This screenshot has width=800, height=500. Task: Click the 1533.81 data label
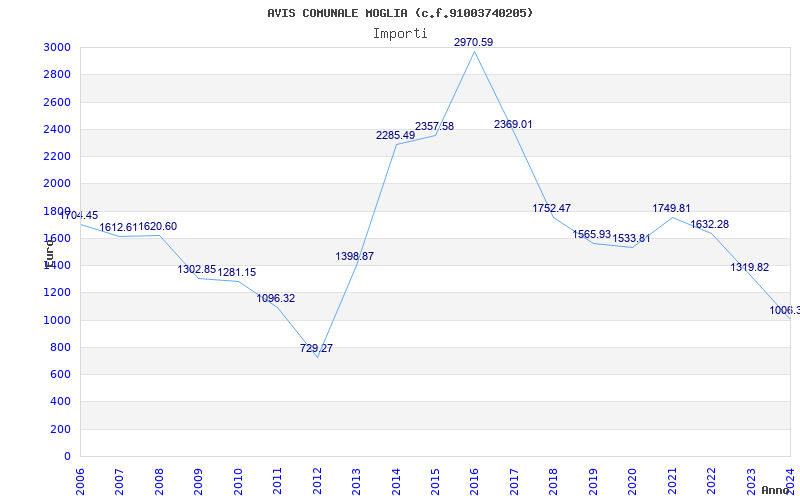631,238
